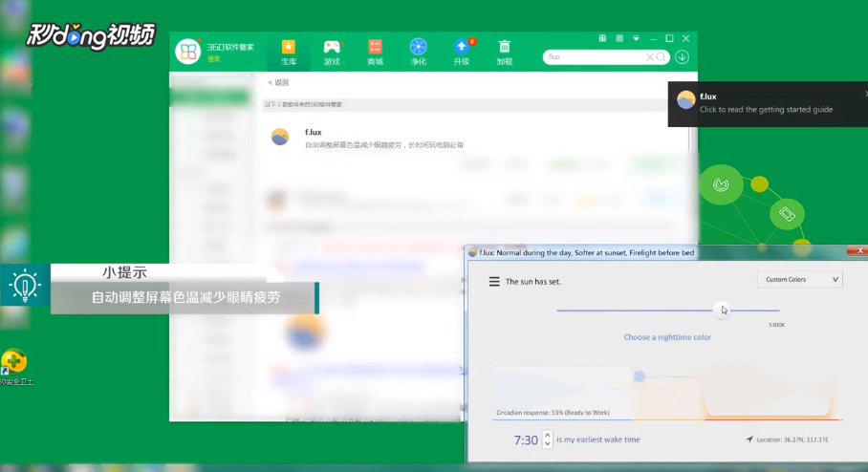Open the 升级 upgrade tab

461,53
